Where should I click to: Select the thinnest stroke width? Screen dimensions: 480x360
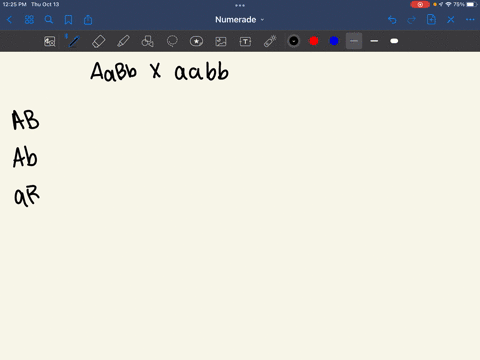tap(354, 41)
